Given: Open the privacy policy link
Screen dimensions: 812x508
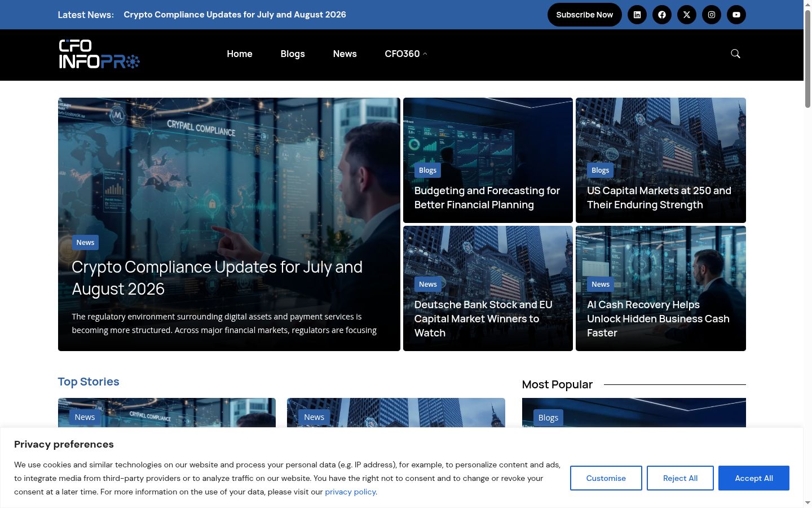Looking at the screenshot, I should tap(350, 492).
